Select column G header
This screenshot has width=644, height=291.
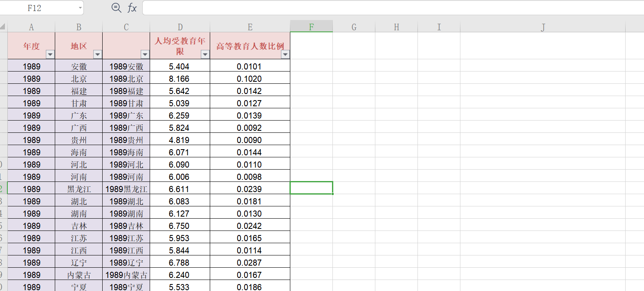coord(354,27)
